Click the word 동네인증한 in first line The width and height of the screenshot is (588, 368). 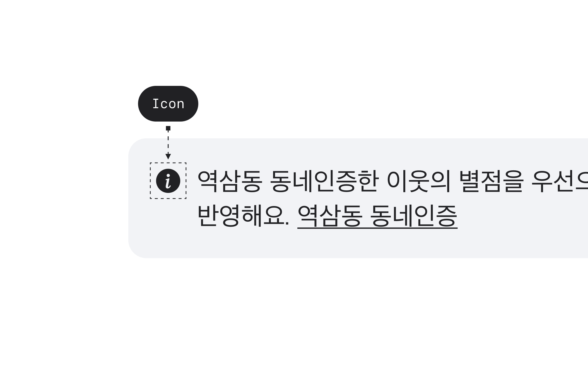tap(324, 181)
